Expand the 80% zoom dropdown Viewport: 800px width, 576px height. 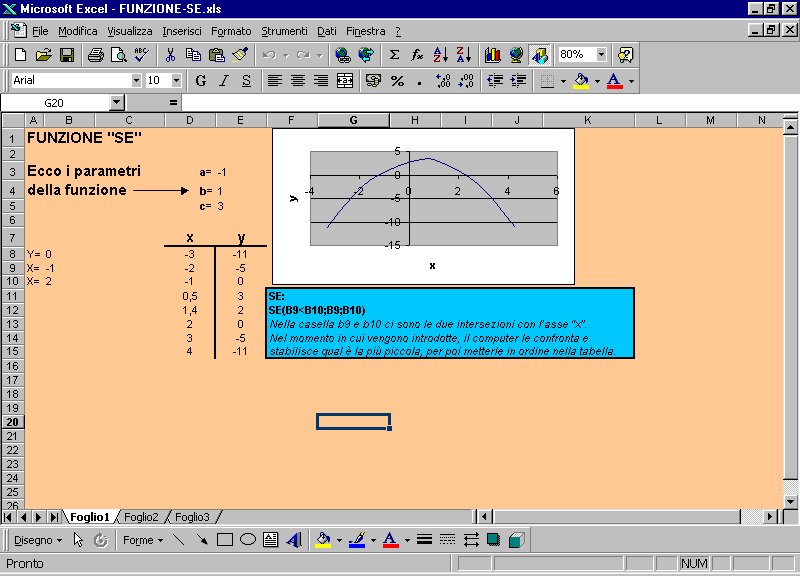[601, 55]
